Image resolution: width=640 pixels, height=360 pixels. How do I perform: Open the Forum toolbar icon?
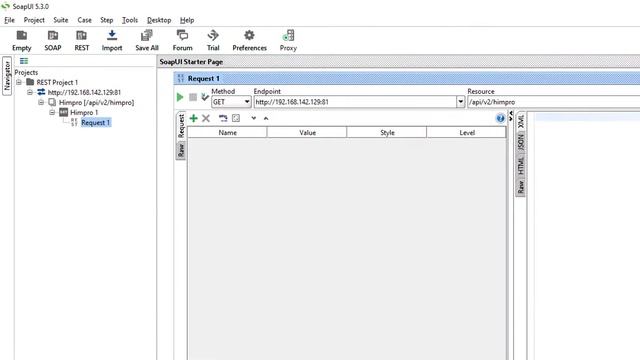click(182, 40)
